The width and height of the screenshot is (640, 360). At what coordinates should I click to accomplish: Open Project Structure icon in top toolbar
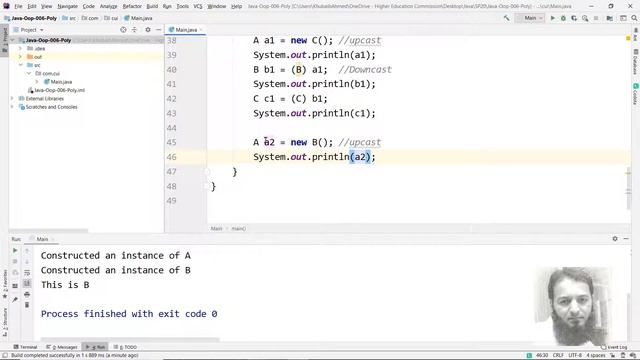[x=609, y=18]
